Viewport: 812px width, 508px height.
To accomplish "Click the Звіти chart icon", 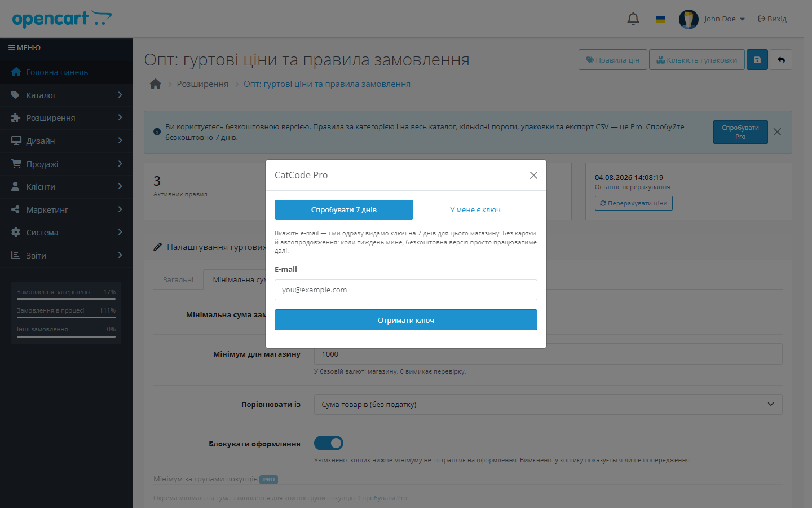I will [x=16, y=256].
